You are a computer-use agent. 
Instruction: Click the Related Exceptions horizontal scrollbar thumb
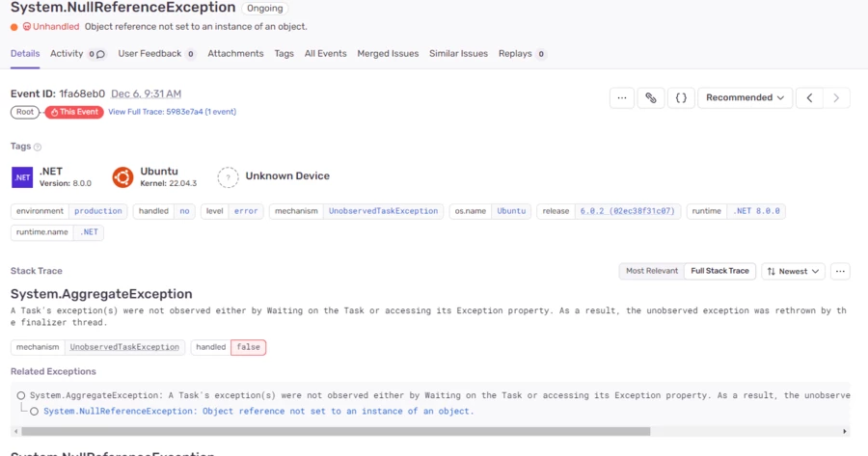coord(336,431)
